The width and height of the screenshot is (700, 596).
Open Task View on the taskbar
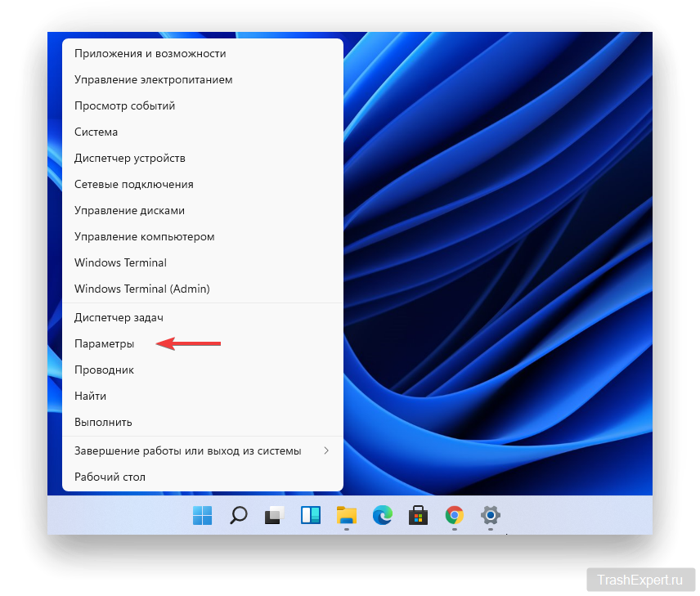tap(275, 515)
